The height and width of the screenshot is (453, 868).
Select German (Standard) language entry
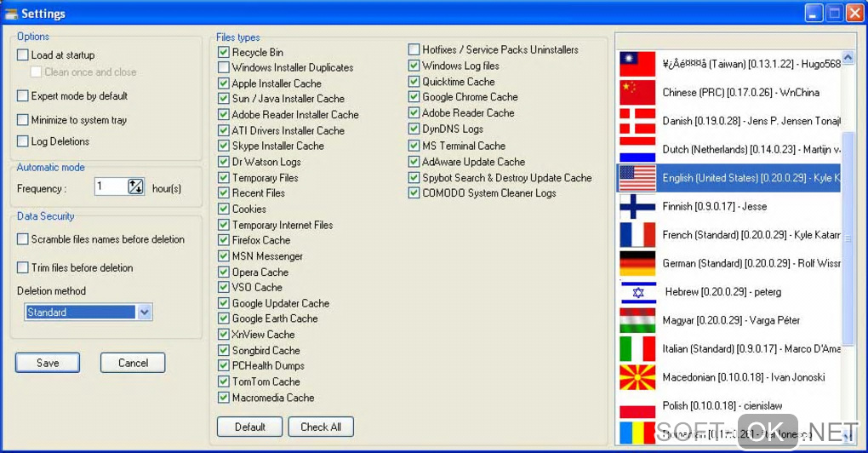pos(729,264)
